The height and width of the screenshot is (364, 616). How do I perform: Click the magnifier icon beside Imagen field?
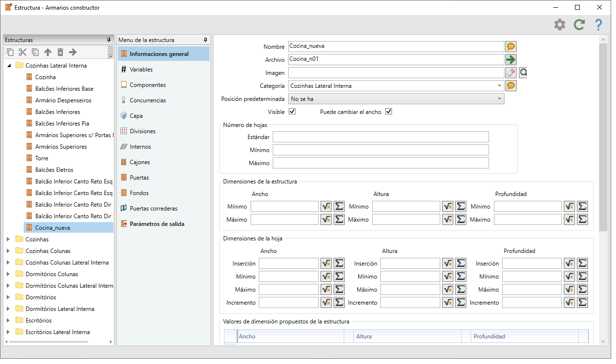523,72
